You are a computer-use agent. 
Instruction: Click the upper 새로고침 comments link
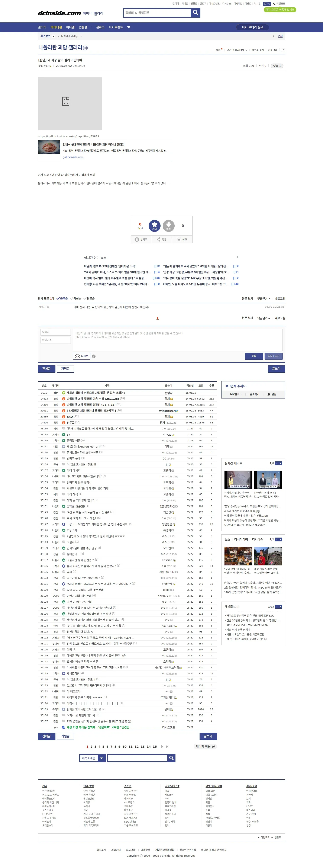coord(280,299)
